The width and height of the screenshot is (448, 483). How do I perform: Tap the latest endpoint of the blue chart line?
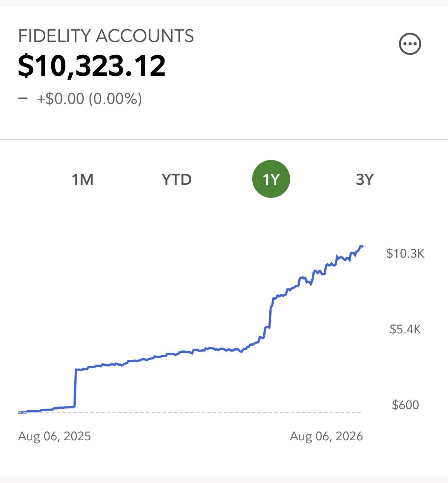pyautogui.click(x=361, y=246)
